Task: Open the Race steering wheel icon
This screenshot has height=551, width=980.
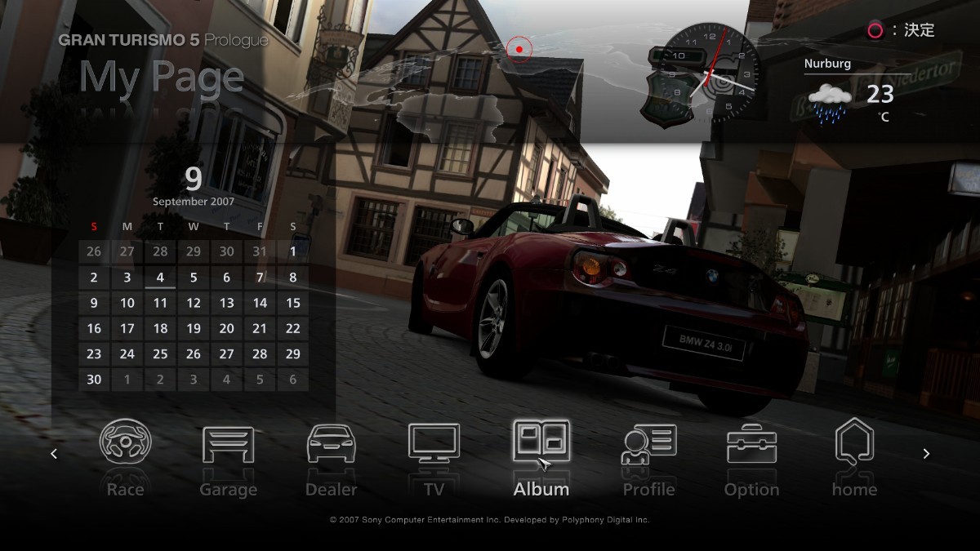Action: pyautogui.click(x=125, y=442)
